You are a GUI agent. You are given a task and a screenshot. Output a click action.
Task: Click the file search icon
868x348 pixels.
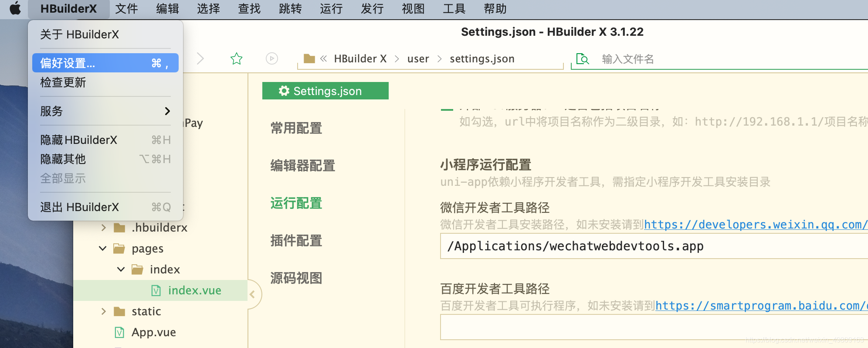point(583,59)
